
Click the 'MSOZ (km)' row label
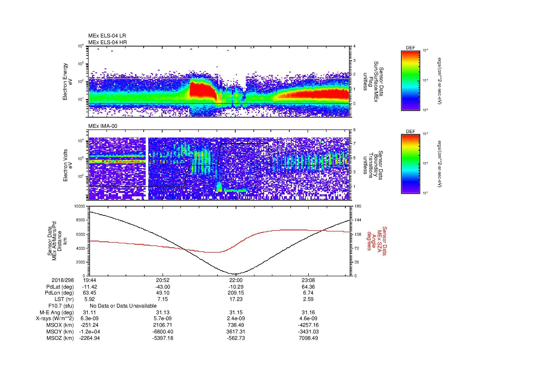60,338
